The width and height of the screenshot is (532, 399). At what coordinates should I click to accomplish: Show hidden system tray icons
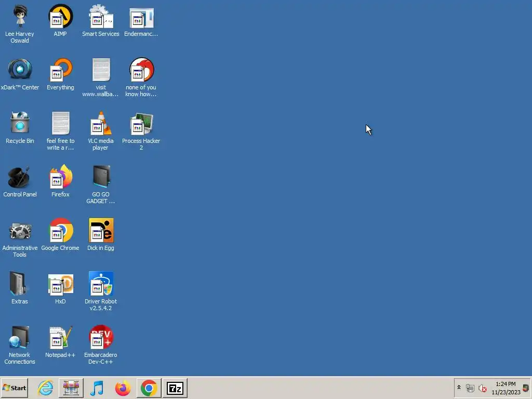459,388
